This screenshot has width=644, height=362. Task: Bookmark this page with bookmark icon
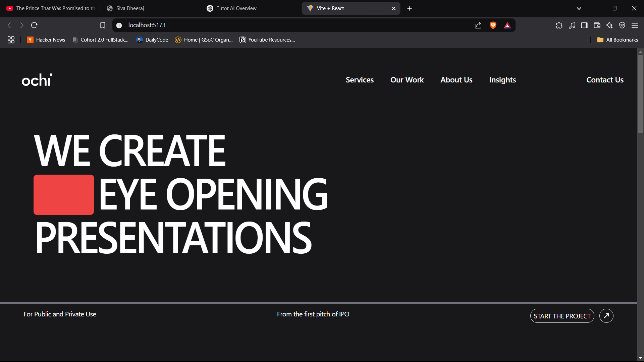(103, 25)
